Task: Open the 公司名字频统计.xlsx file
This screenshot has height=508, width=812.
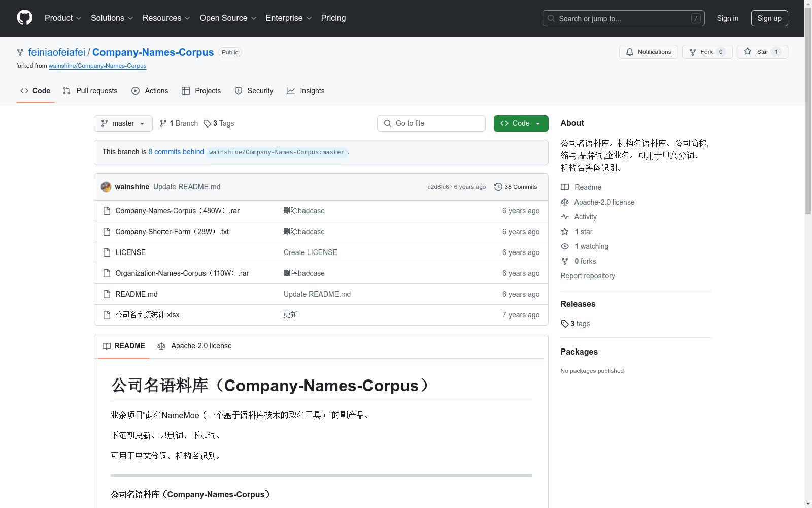Action: tap(147, 315)
